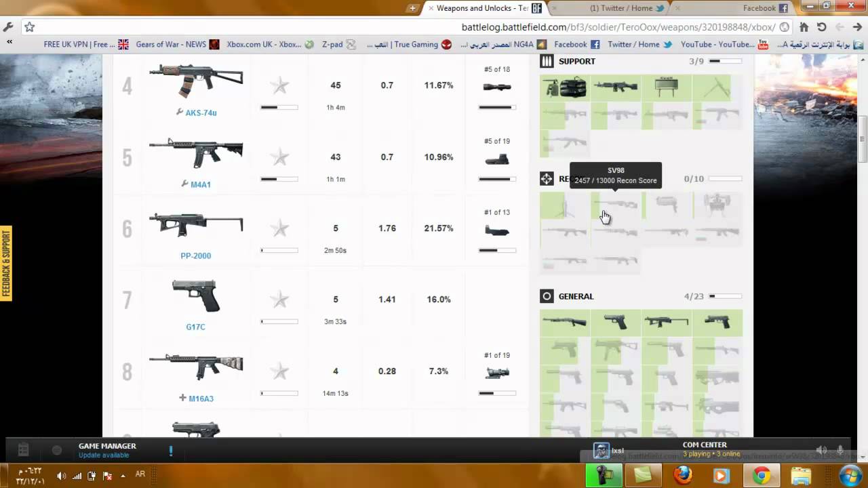The height and width of the screenshot is (488, 868).
Task: Open the AR language selector in taskbar
Action: [x=140, y=474]
